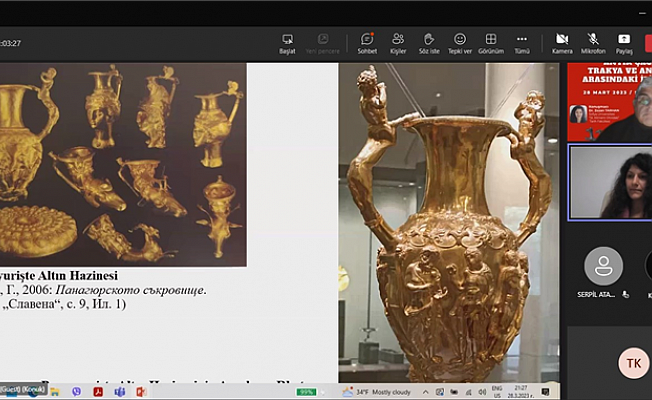Unmute the Mikrofon
The height and width of the screenshot is (400, 652).
pyautogui.click(x=593, y=43)
